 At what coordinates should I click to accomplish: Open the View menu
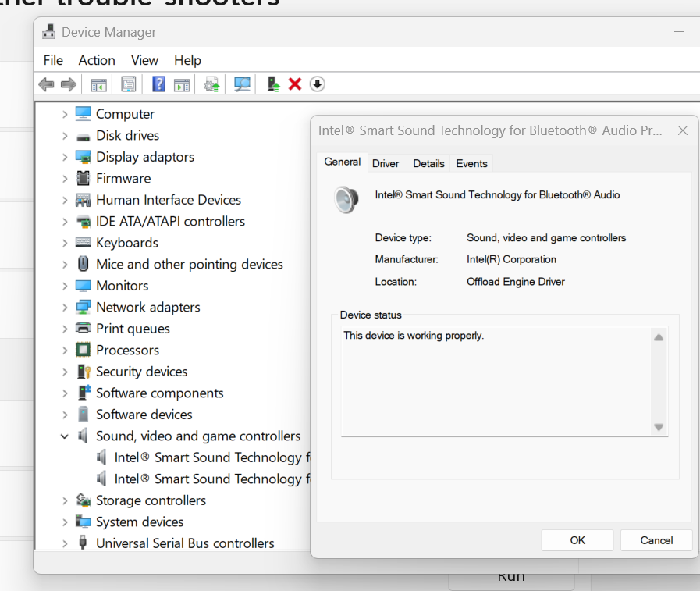pos(144,60)
